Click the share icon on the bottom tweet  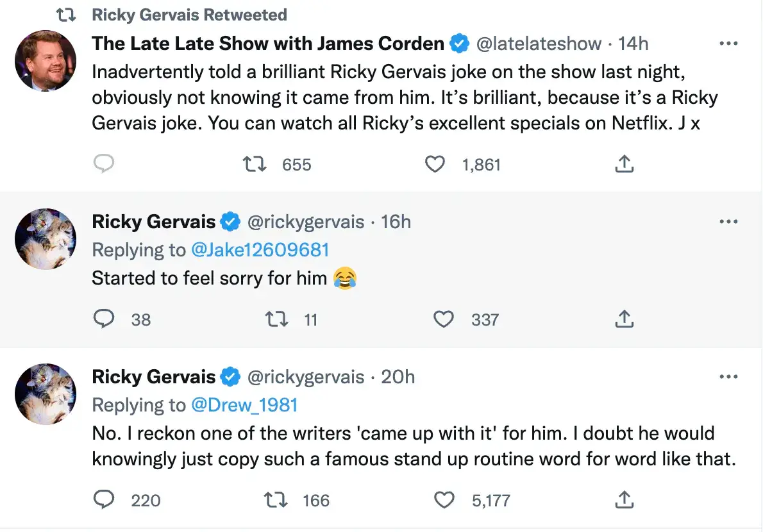pos(624,500)
